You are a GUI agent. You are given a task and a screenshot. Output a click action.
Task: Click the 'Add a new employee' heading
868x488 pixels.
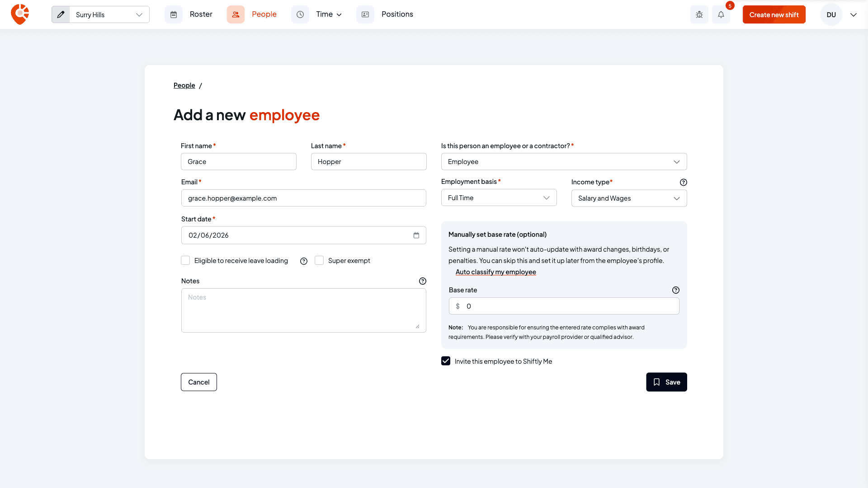246,115
